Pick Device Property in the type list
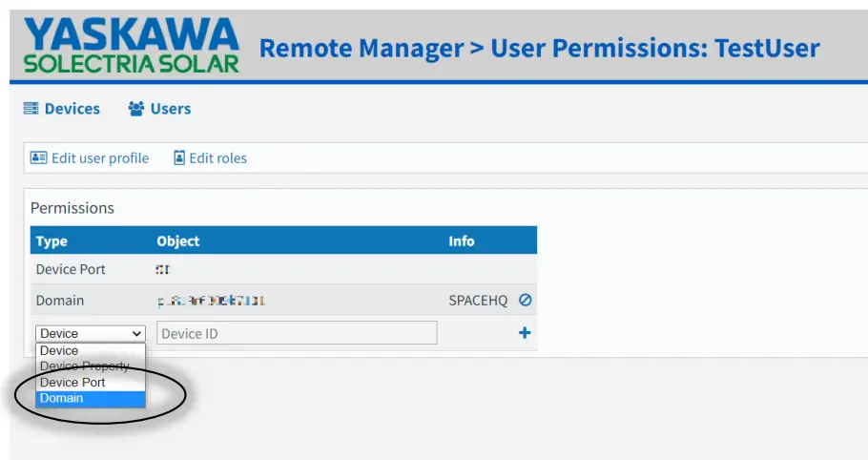 tap(91, 366)
